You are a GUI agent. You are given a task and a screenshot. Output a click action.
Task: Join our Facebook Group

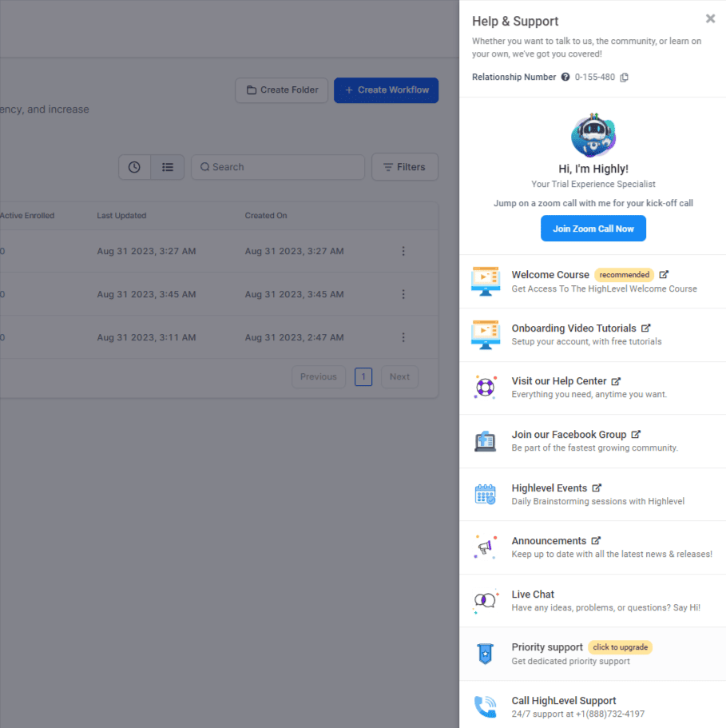569,435
